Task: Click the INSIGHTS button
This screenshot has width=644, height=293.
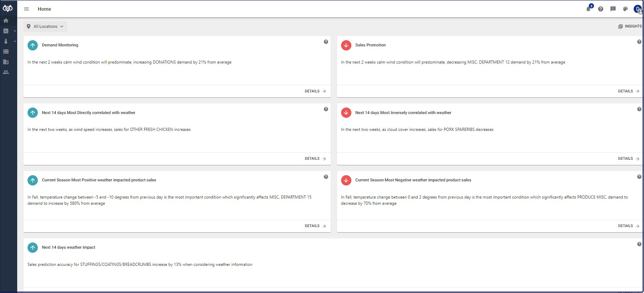Action: pos(630,26)
